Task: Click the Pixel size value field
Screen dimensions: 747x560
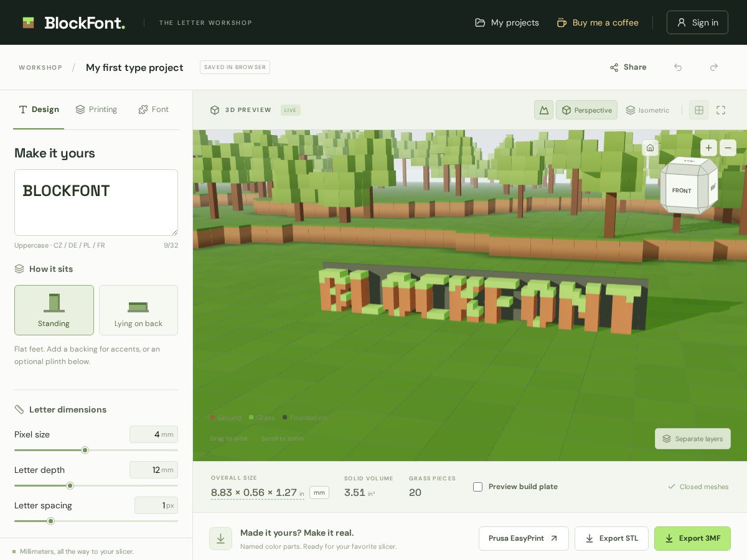Action: 153,434
